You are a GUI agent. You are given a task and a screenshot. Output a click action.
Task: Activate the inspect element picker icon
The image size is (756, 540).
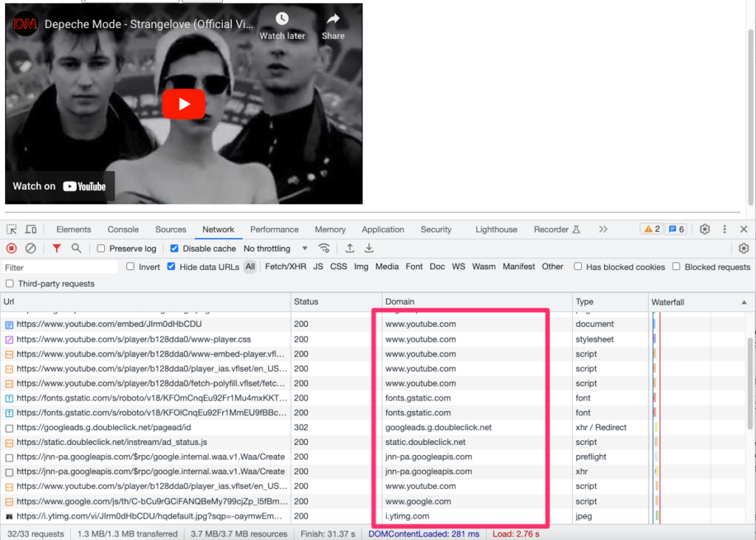(12, 229)
